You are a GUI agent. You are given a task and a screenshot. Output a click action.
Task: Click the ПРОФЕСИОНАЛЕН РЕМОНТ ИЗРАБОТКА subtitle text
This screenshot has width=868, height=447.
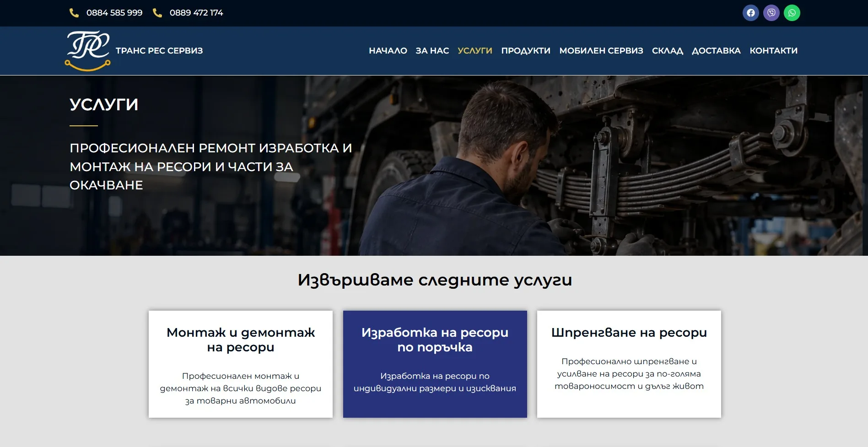tap(211, 167)
